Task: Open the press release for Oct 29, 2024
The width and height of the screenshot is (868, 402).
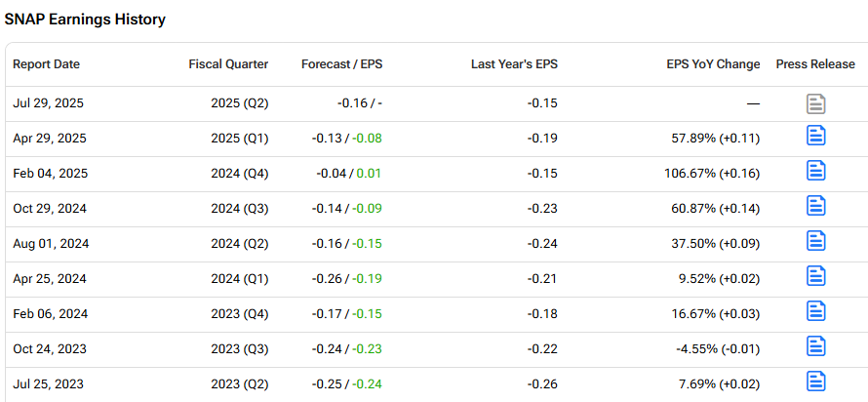Action: [816, 206]
